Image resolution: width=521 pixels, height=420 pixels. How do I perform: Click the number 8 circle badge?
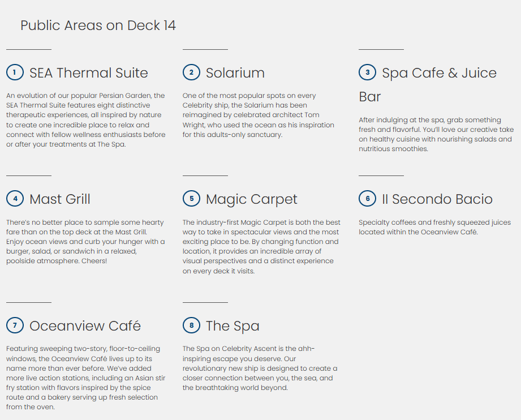point(191,325)
